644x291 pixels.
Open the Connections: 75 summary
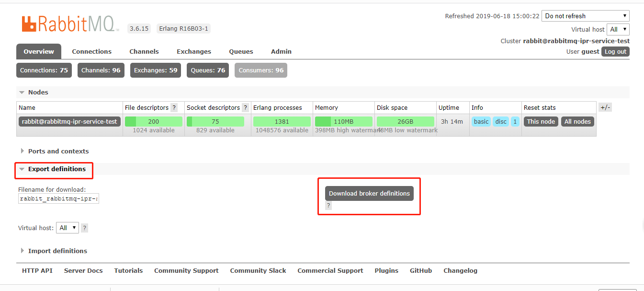44,70
